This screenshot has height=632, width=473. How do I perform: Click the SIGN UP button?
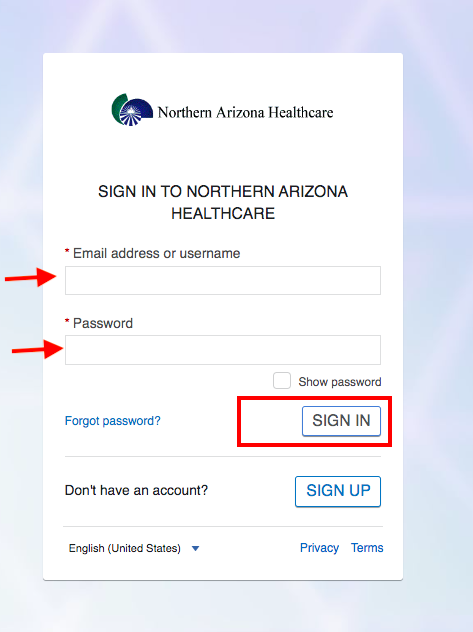point(338,491)
